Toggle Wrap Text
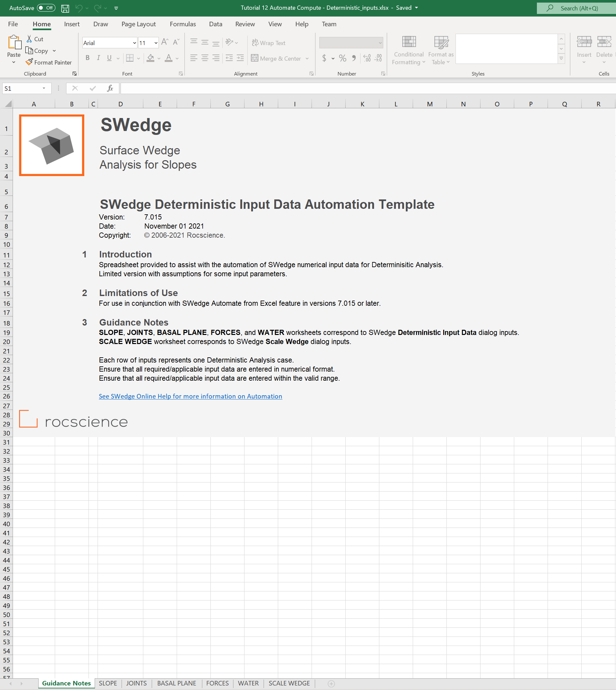The width and height of the screenshot is (616, 690). pyautogui.click(x=269, y=43)
